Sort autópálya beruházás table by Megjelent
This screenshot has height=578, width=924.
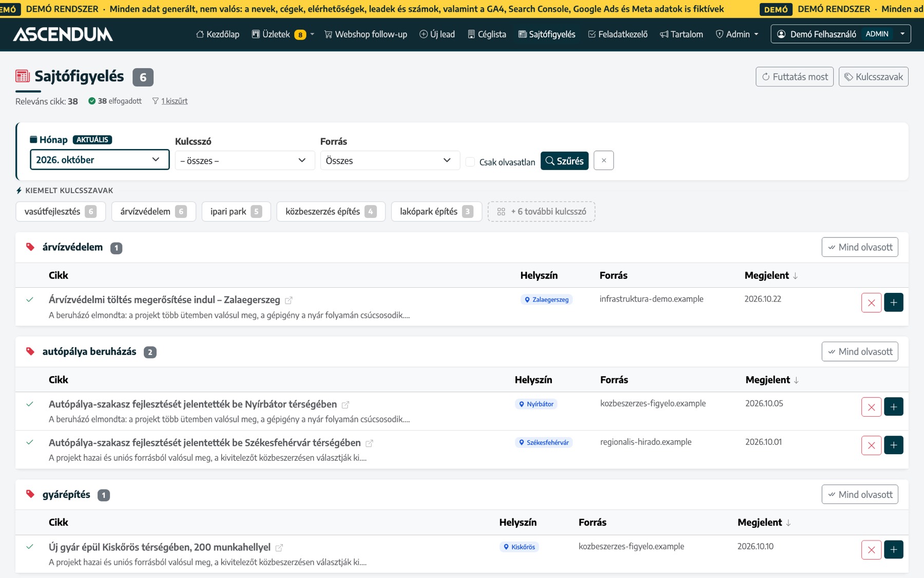coord(772,380)
